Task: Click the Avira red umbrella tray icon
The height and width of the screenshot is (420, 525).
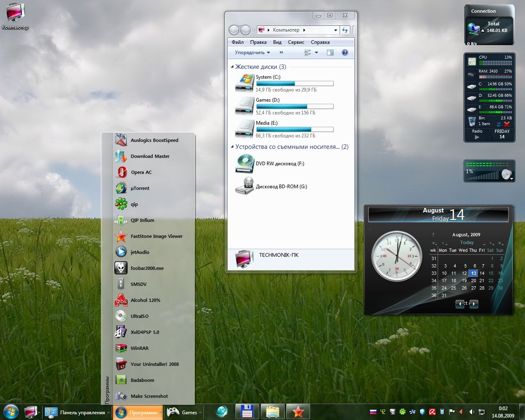Action: (x=432, y=412)
